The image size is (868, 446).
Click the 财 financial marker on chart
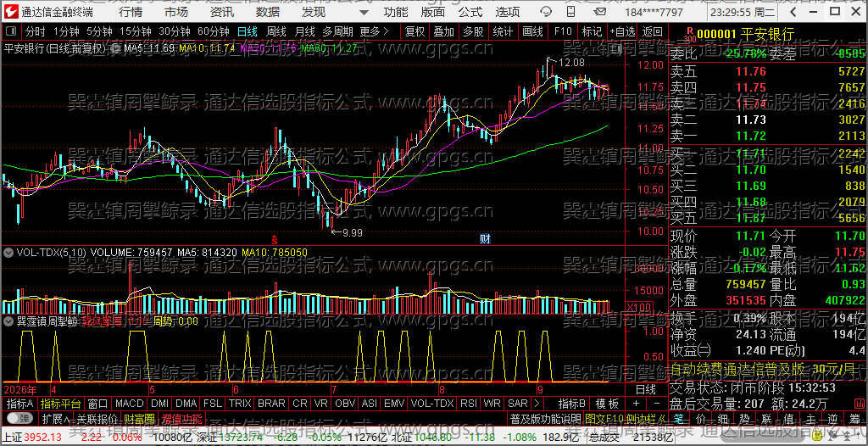point(485,239)
